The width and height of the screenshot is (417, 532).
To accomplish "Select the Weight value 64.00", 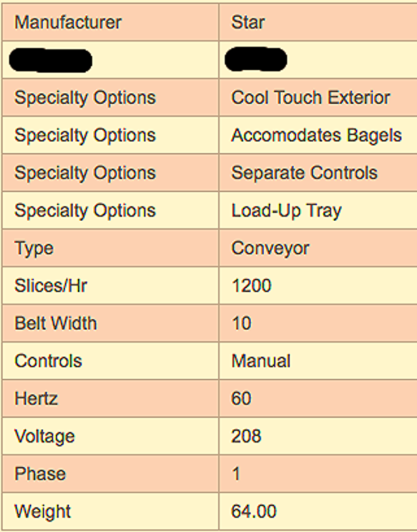I will click(x=254, y=512).
